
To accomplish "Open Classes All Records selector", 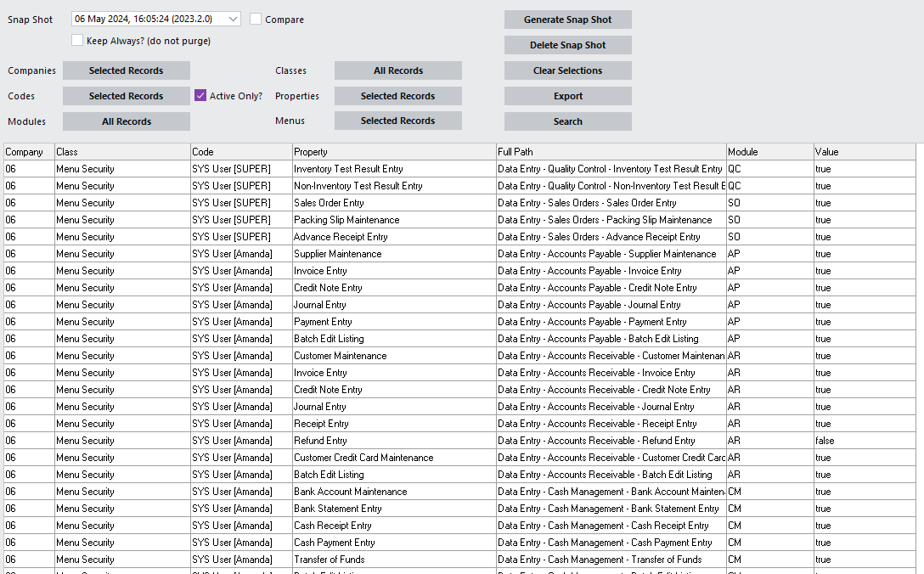I will point(398,70).
